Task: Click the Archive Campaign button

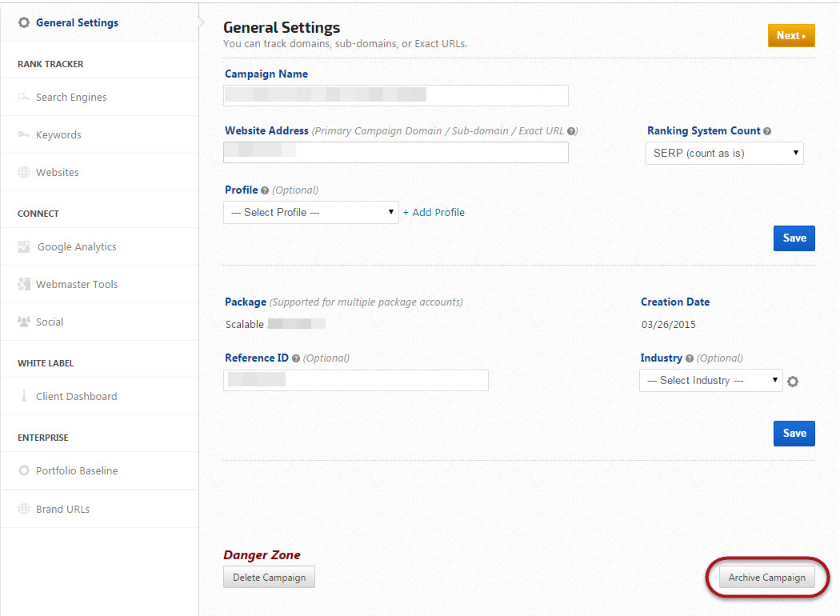Action: click(766, 578)
